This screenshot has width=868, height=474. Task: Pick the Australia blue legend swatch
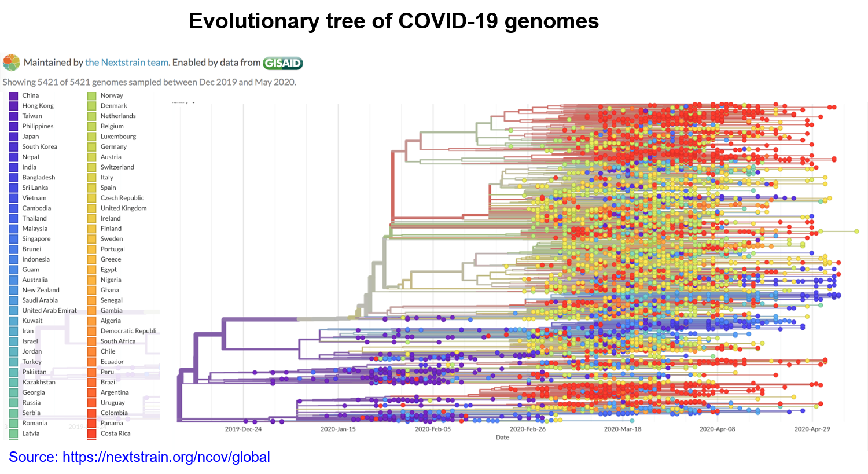tap(13, 280)
